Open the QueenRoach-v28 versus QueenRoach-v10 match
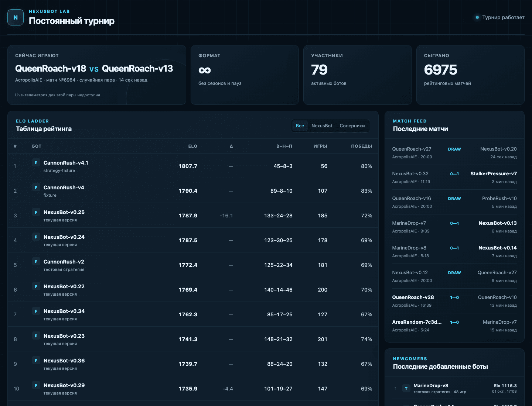 point(454,301)
